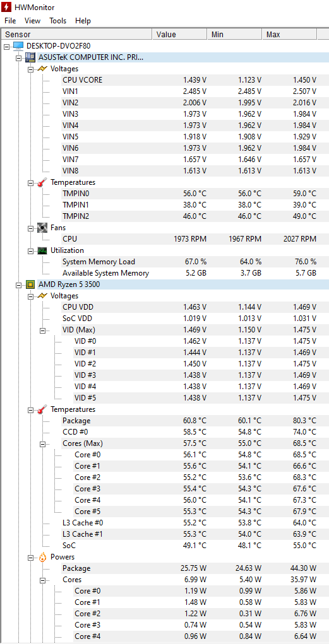
Task: Collapse the VID (Max) subtree
Action: [42, 330]
